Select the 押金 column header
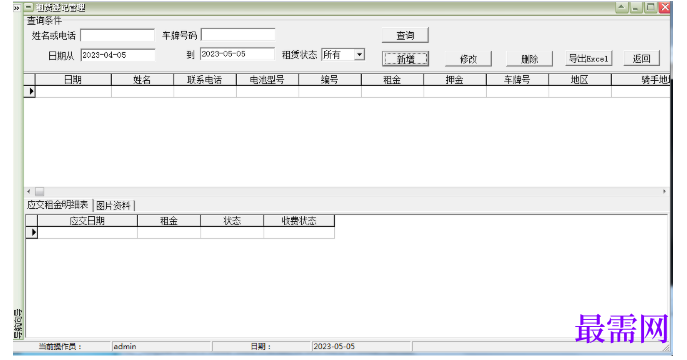Viewport: 687px width, 360px height. pyautogui.click(x=455, y=80)
